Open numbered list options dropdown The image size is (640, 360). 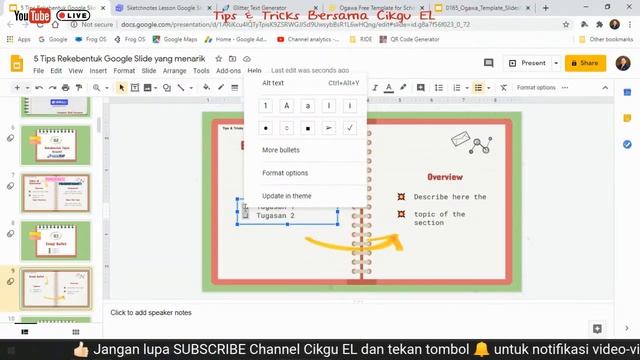pos(467,88)
